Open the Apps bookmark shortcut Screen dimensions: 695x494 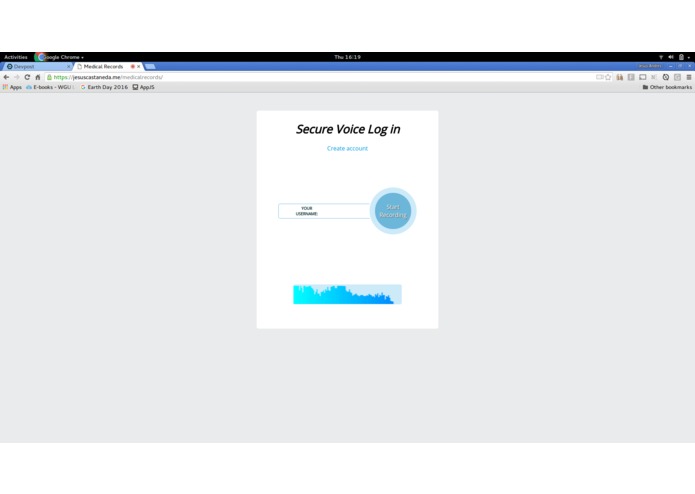12,87
